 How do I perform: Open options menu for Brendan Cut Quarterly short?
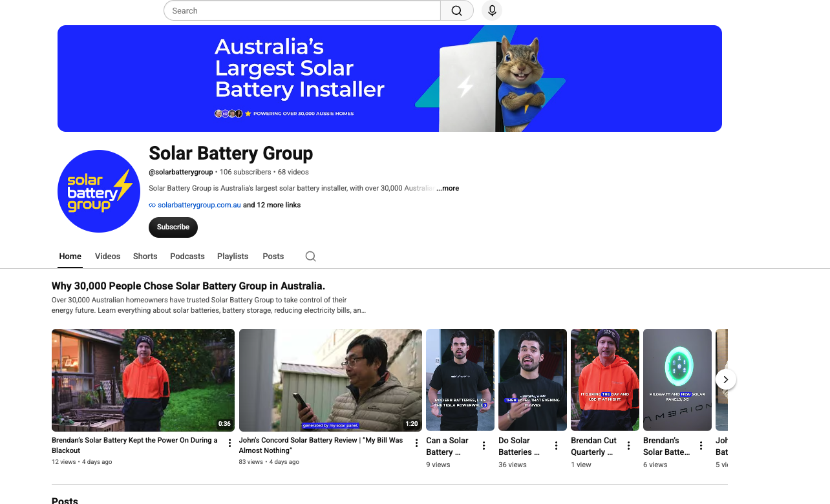[628, 446]
